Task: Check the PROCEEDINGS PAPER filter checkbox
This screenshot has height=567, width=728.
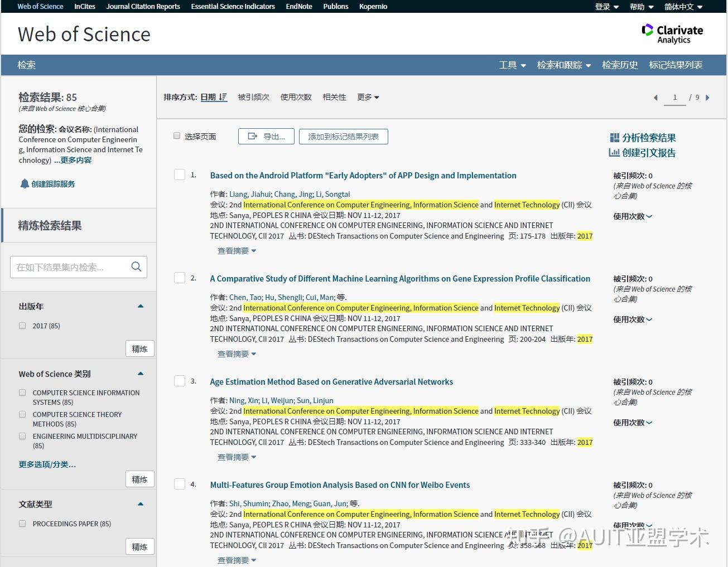Action: [22, 523]
